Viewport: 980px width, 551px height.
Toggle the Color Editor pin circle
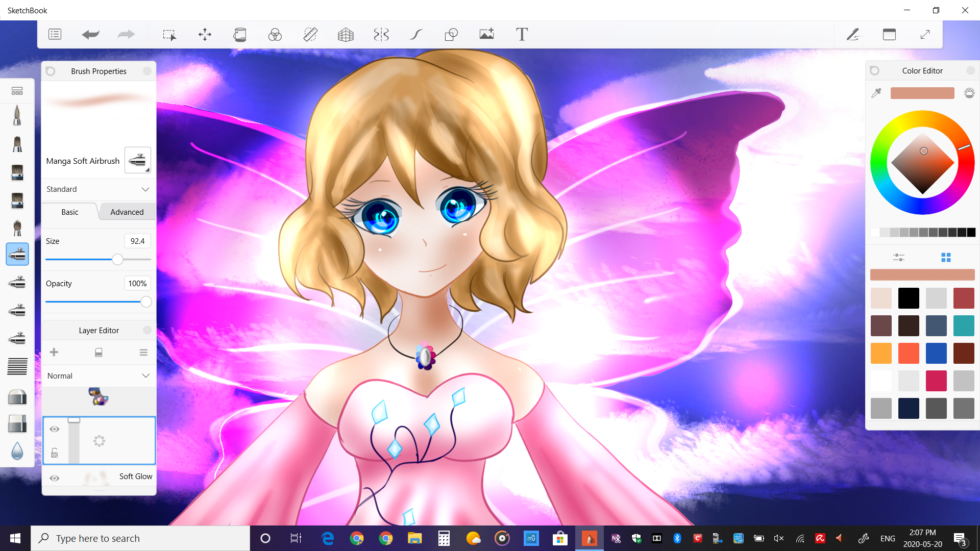click(x=874, y=70)
